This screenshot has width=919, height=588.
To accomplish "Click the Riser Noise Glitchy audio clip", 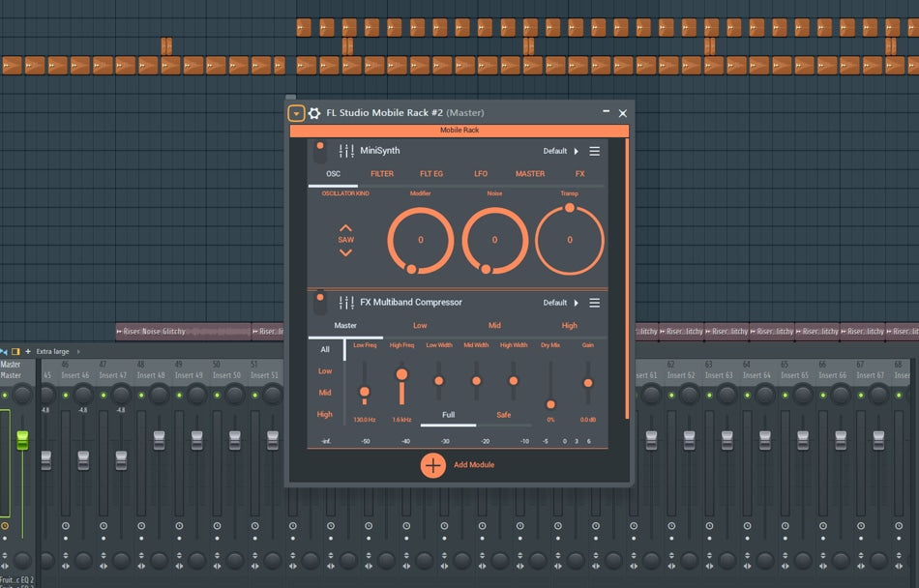I will click(x=184, y=332).
